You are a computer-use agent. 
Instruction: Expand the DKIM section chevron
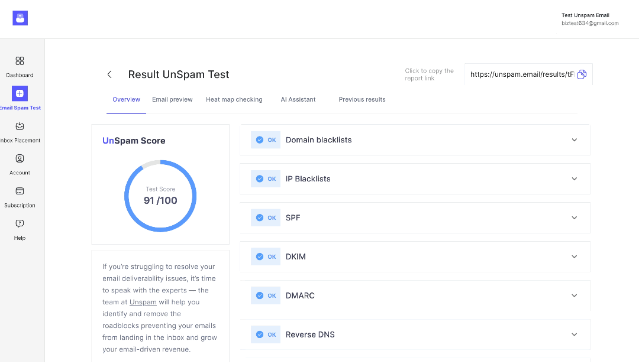574,256
